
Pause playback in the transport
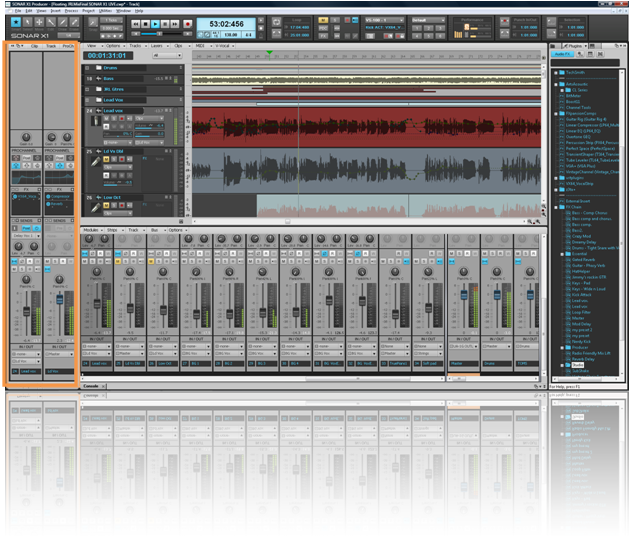165,24
